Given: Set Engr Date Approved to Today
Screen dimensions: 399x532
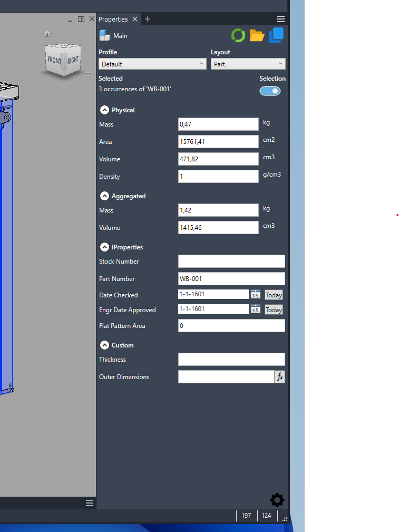Looking at the screenshot, I should pyautogui.click(x=274, y=310).
